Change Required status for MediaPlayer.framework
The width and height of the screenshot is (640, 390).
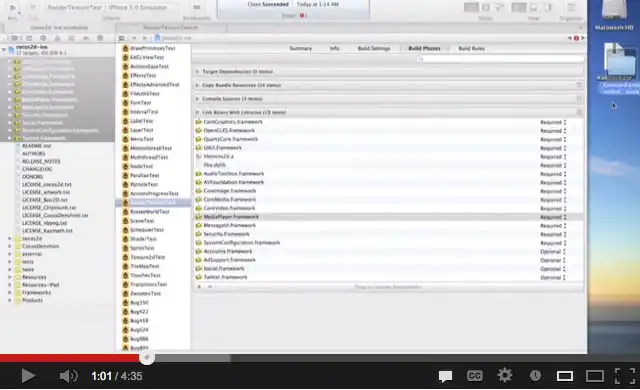pyautogui.click(x=553, y=217)
